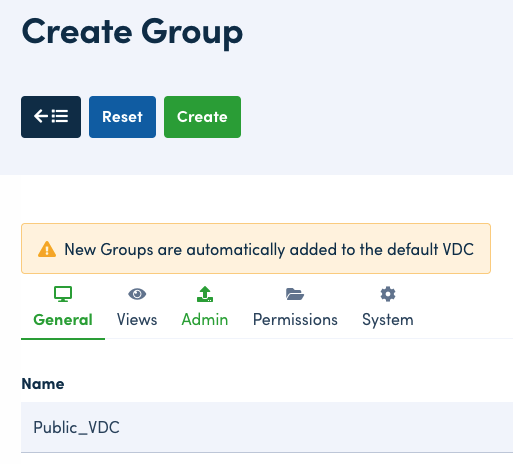The height and width of the screenshot is (464, 513).
Task: Click the monitor icon above General
Action: click(63, 294)
